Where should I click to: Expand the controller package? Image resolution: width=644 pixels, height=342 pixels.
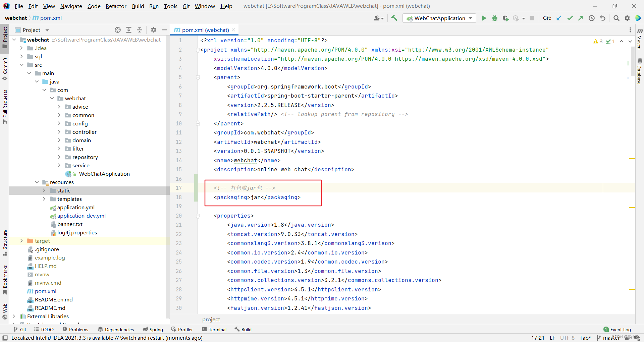[59, 132]
